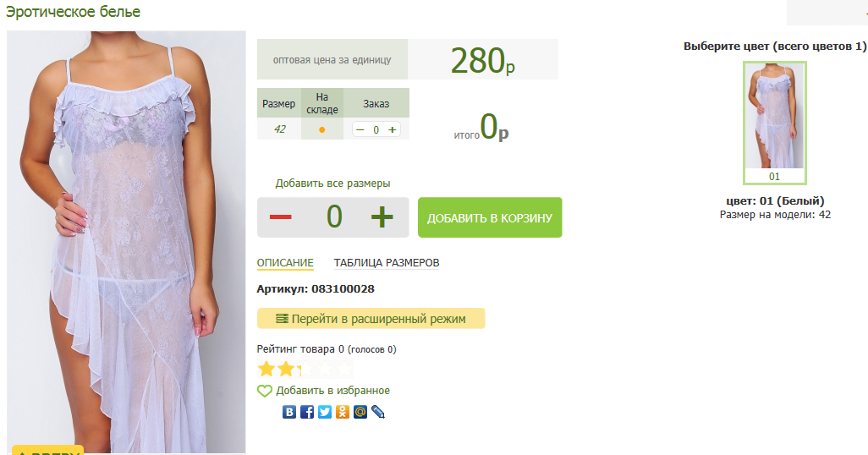Decrease size 42 order with small minus

click(x=360, y=129)
